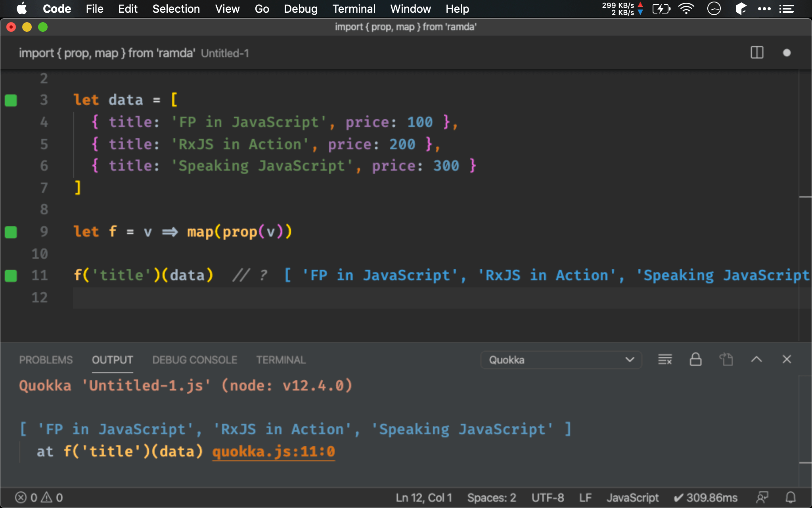The width and height of the screenshot is (812, 508).
Task: Click the unsaved changes dot in tab bar
Action: pyautogui.click(x=787, y=53)
